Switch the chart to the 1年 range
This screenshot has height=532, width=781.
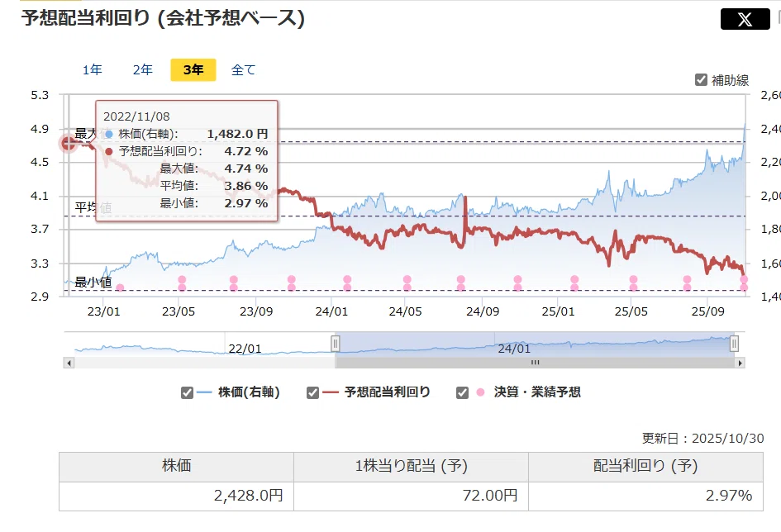tap(93, 69)
